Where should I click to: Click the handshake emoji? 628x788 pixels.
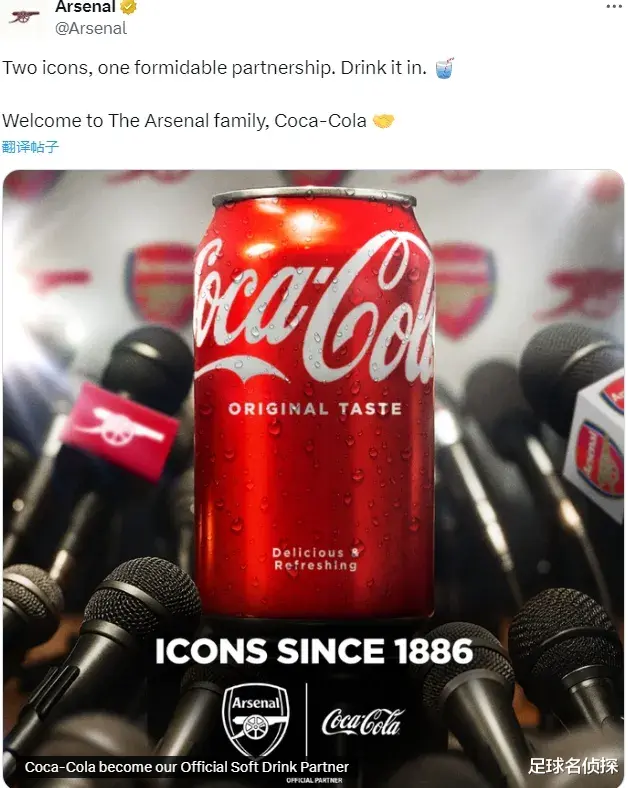(x=383, y=121)
